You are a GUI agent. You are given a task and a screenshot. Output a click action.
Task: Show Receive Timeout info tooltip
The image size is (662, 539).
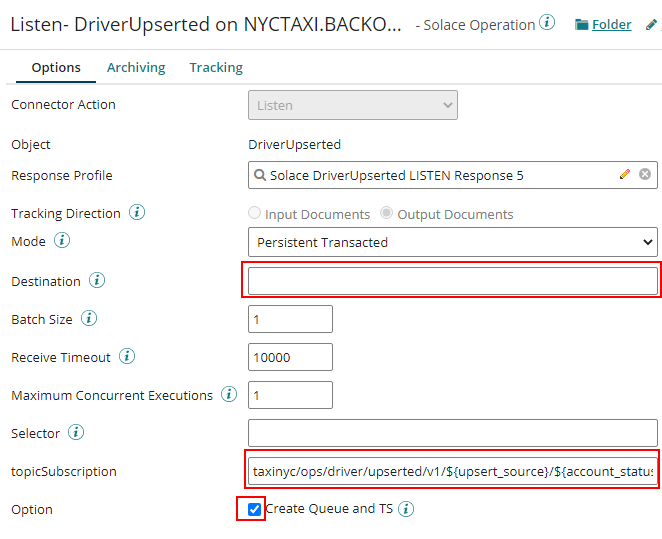[127, 357]
